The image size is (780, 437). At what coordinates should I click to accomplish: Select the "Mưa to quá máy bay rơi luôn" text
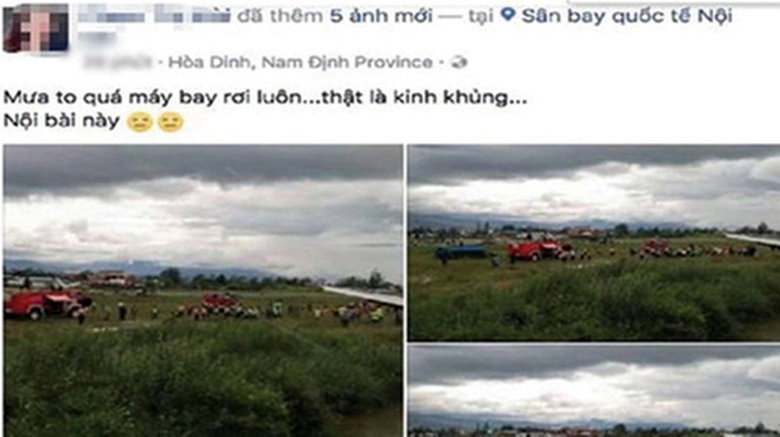pos(153,97)
